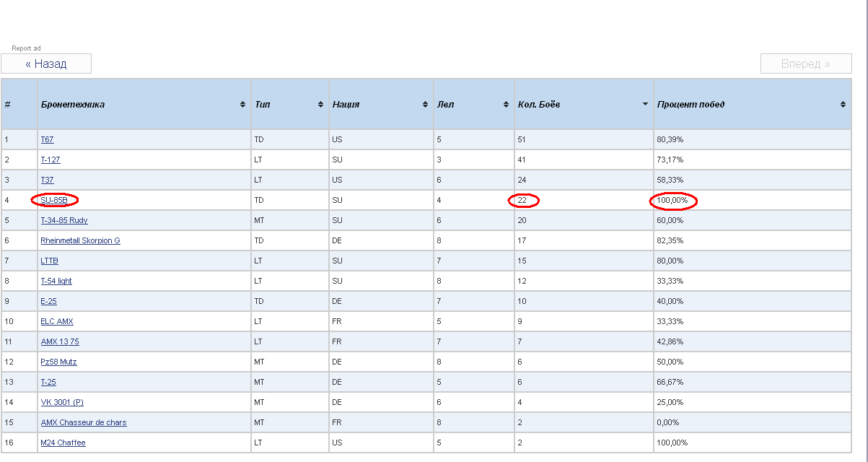Click sort arrows in Тип column header
Viewport: 868px width, 462px height.
click(x=320, y=105)
